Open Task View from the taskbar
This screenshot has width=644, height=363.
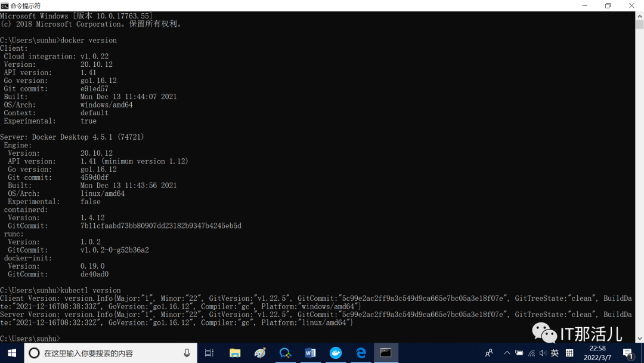pyautogui.click(x=209, y=353)
